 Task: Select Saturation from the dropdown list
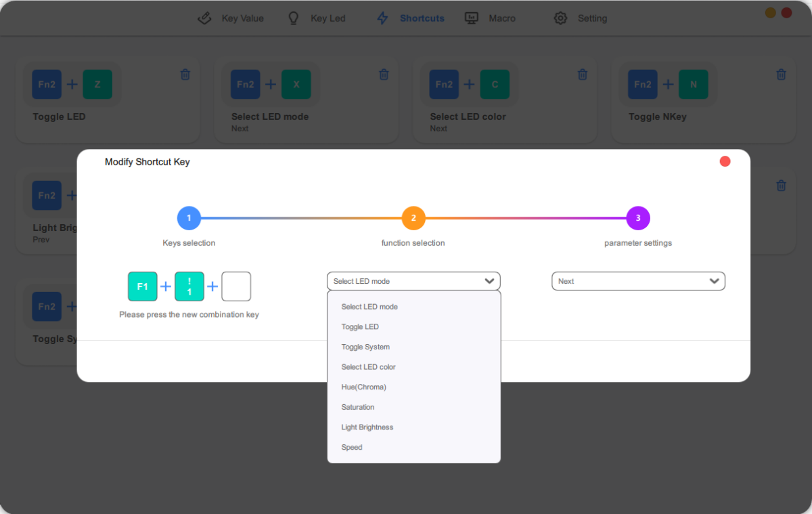[x=358, y=407]
